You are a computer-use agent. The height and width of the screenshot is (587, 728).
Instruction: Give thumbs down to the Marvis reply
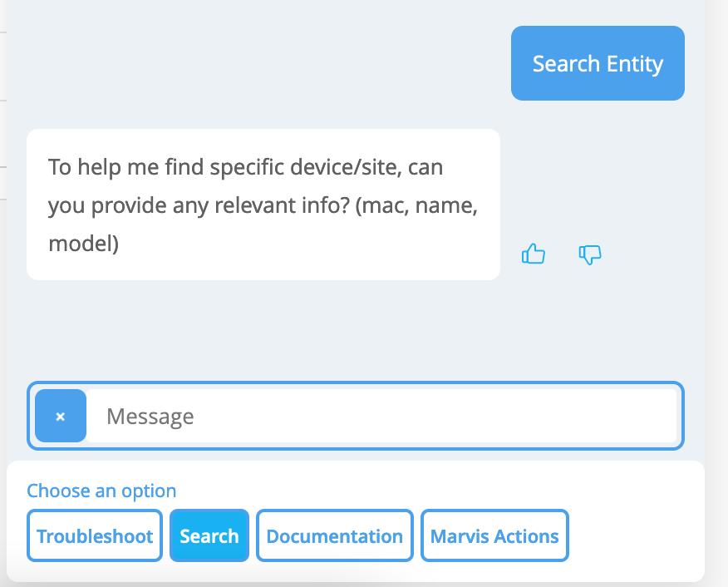click(x=589, y=254)
